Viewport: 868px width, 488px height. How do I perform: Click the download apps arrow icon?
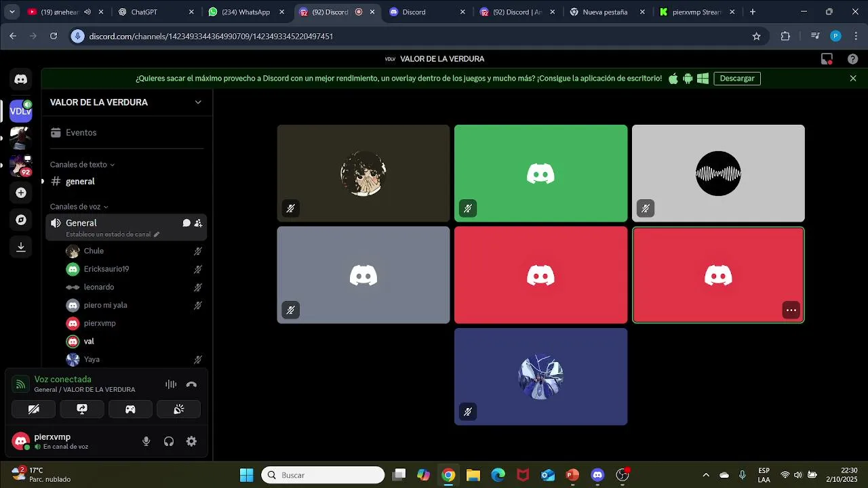pos(21,247)
